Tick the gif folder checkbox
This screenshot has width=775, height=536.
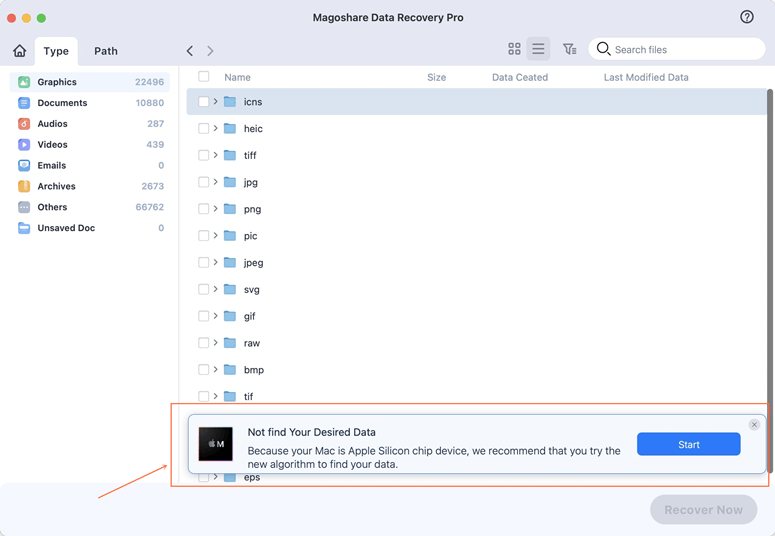click(x=203, y=316)
